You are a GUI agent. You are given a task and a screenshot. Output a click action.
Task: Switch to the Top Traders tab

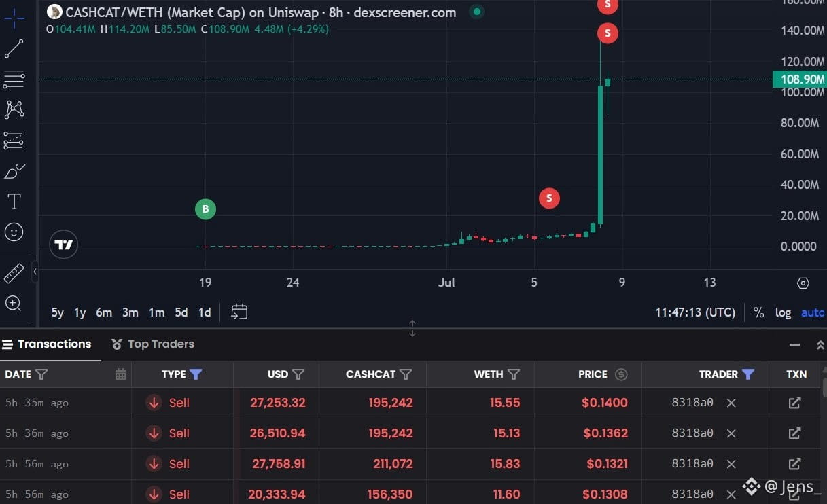153,344
